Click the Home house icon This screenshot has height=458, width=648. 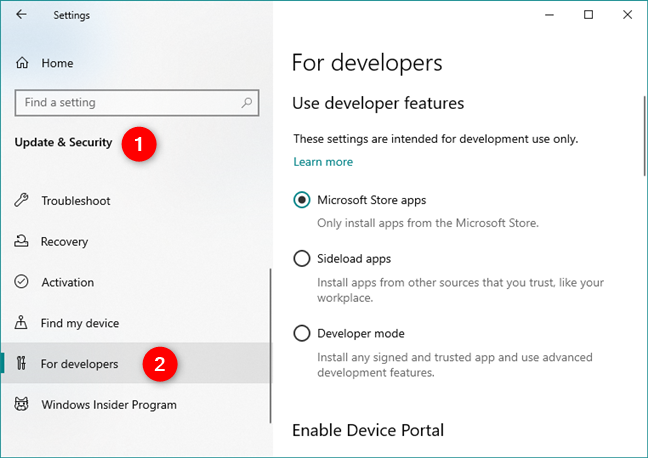click(22, 63)
